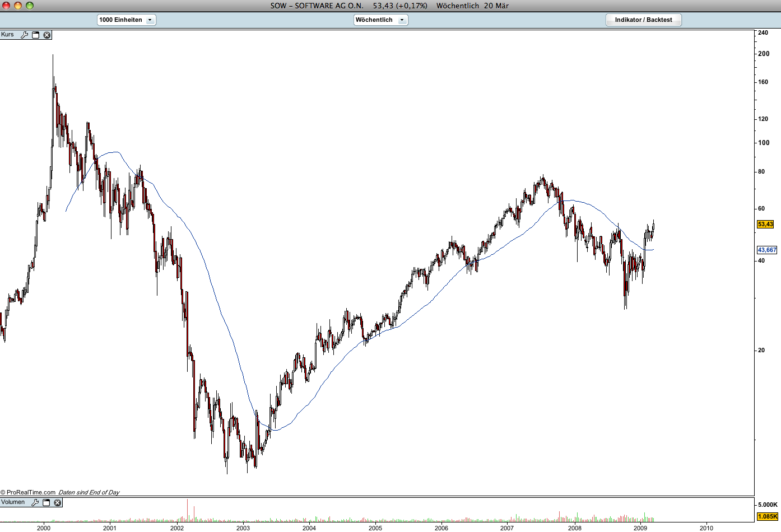Close the Volumen panel
This screenshot has width=781, height=532.
[57, 502]
